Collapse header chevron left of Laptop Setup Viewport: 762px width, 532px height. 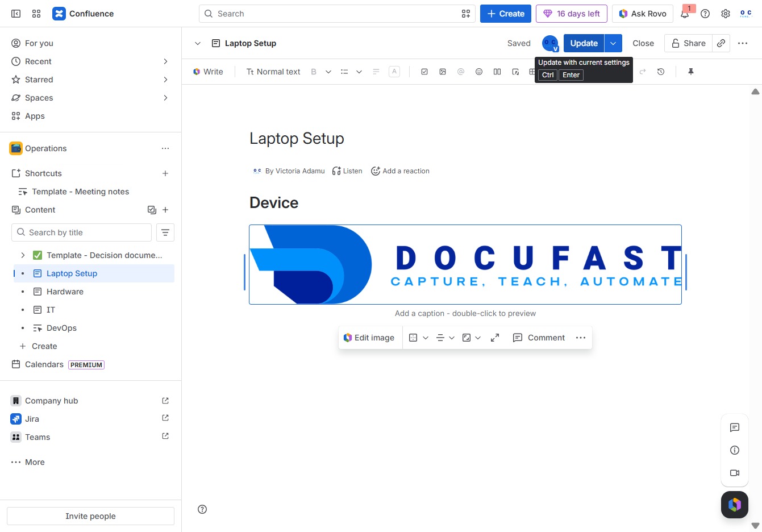click(198, 43)
